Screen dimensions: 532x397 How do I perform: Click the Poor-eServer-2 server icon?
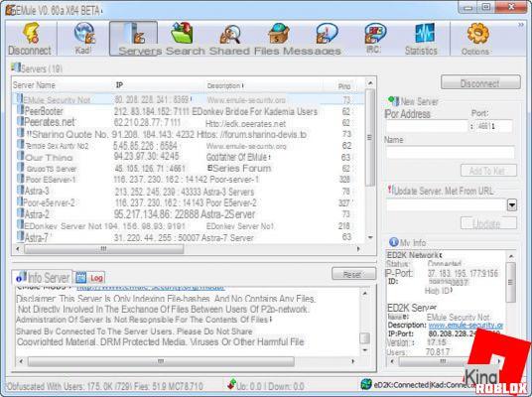pos(20,201)
